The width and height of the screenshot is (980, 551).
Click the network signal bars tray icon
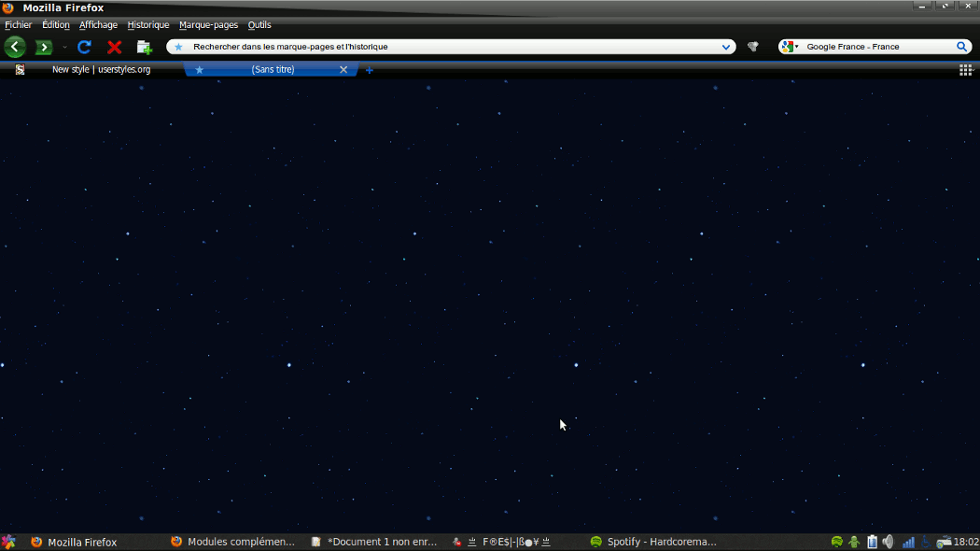tap(909, 542)
